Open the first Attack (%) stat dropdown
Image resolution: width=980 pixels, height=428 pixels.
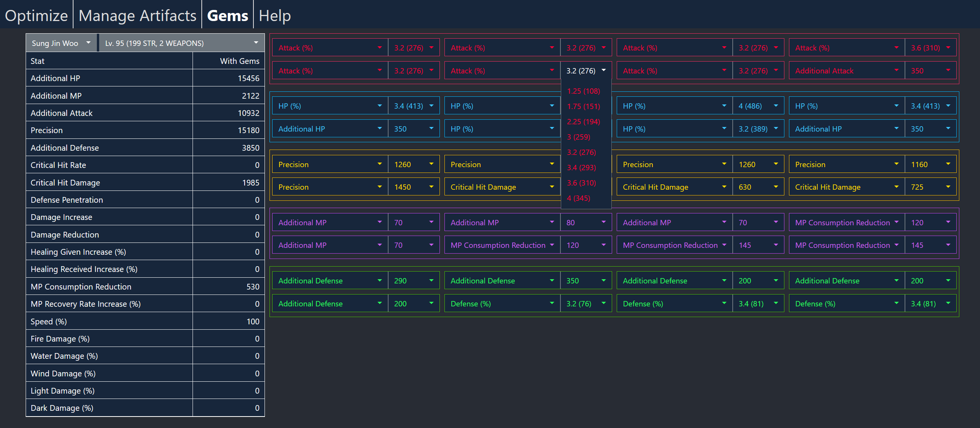329,47
